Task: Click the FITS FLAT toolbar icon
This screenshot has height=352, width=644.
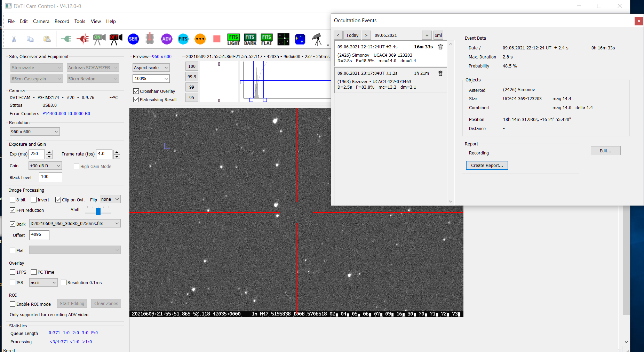Action: (267, 39)
